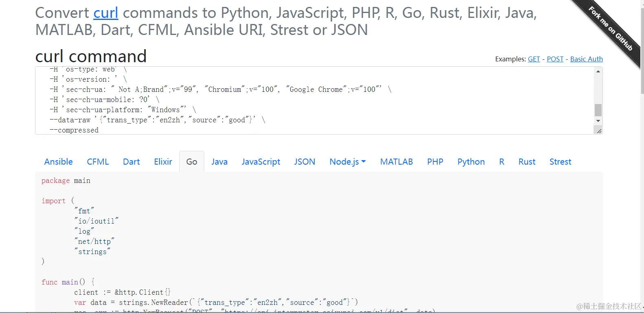Click the 'package main' code line
Screen dimensions: 644x313
pos(66,180)
